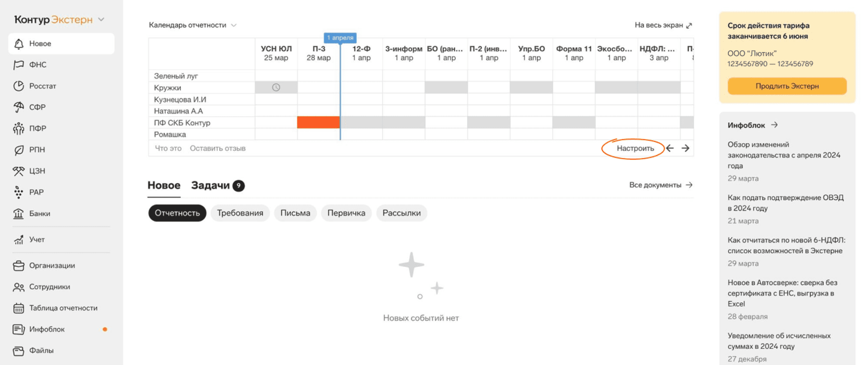The image size is (868, 365).
Task: Click the clock icon in Кружки row
Action: (x=276, y=88)
